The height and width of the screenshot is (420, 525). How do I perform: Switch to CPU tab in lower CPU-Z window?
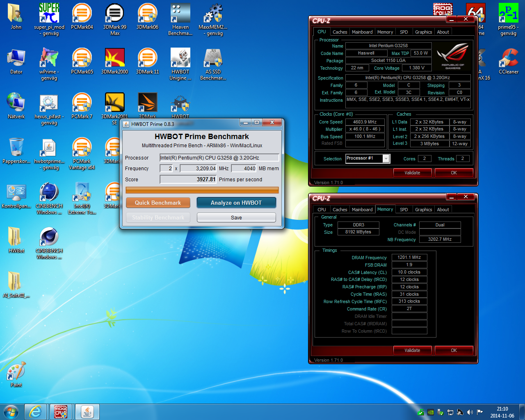(322, 210)
